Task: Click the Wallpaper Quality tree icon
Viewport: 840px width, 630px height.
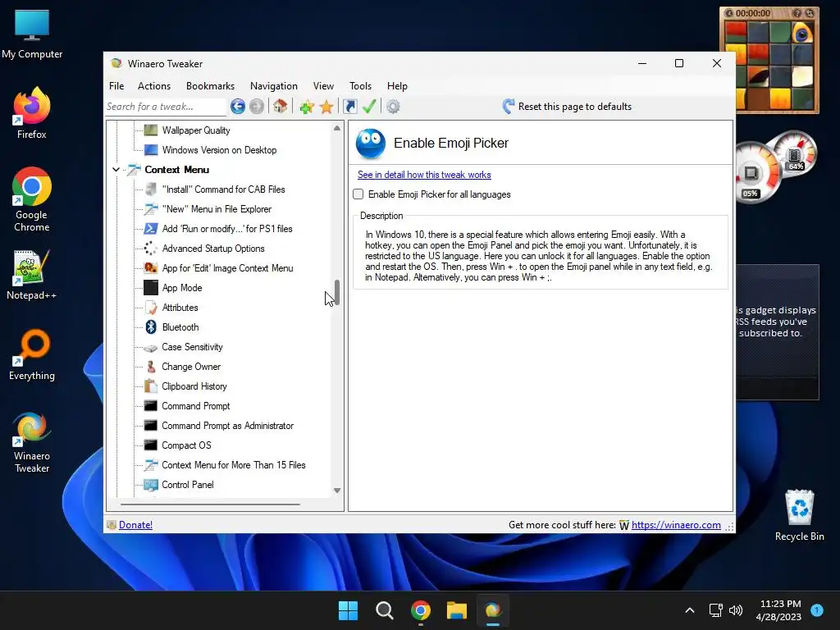Action: click(151, 130)
